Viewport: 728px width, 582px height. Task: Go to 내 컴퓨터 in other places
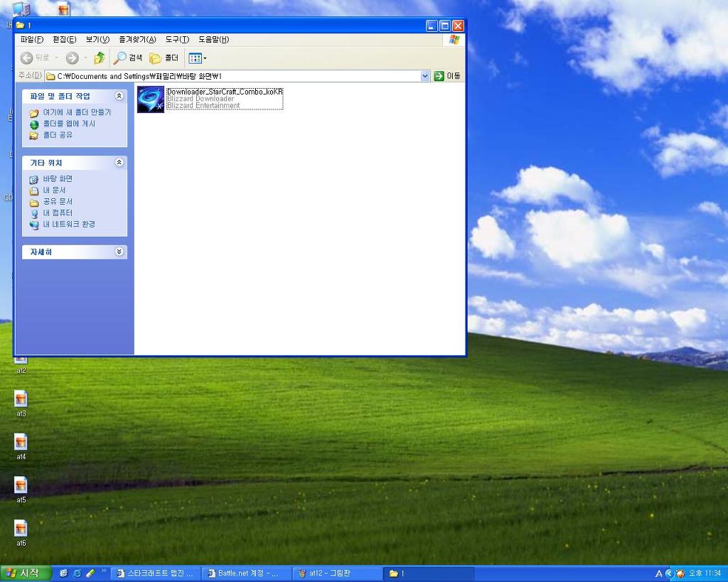58,212
